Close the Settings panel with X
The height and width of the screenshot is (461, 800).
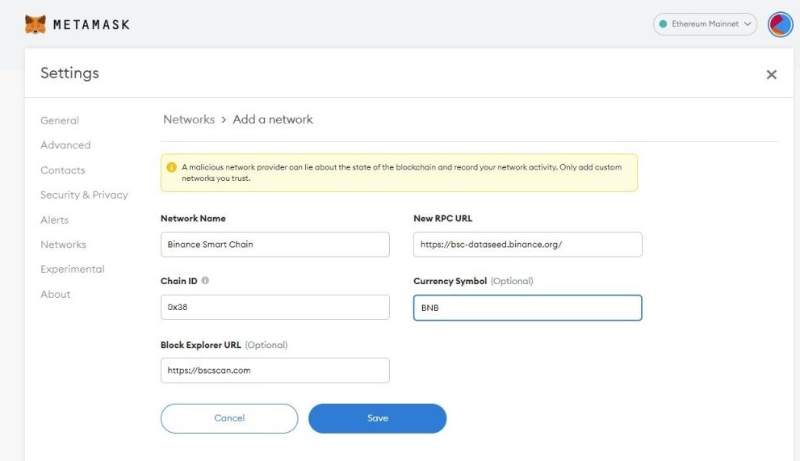[771, 74]
